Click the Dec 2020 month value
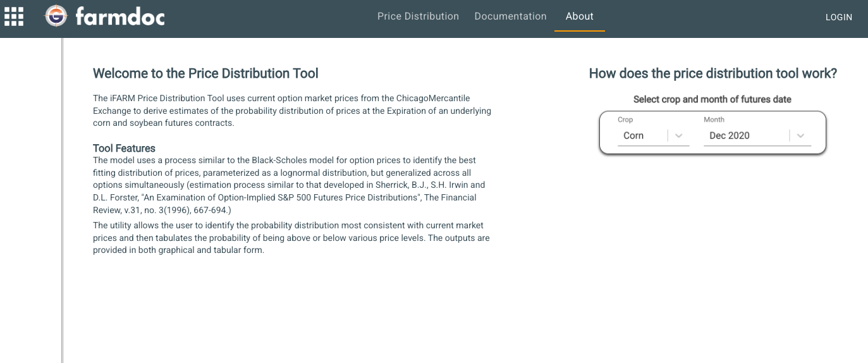The image size is (868, 363). point(729,135)
